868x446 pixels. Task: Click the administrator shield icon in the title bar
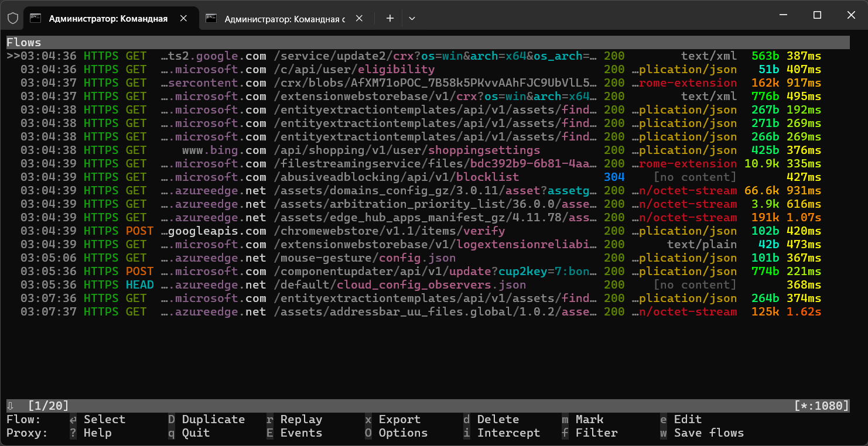(13, 18)
